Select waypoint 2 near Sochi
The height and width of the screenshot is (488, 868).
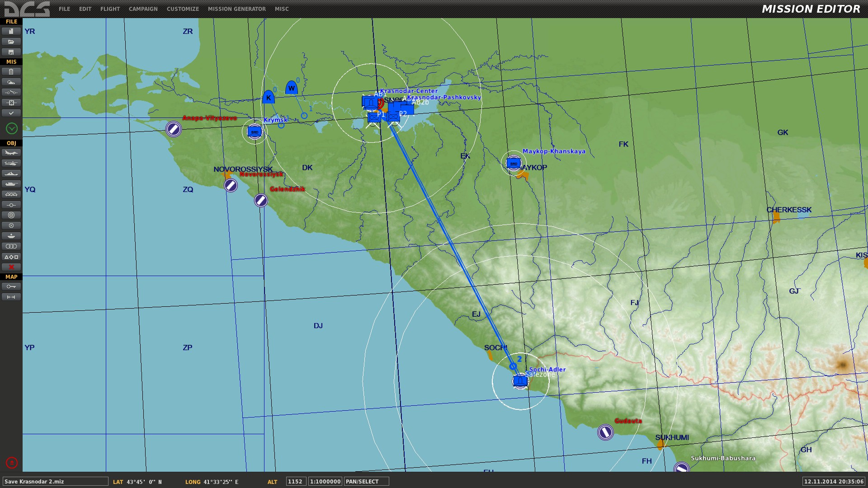[513, 366]
